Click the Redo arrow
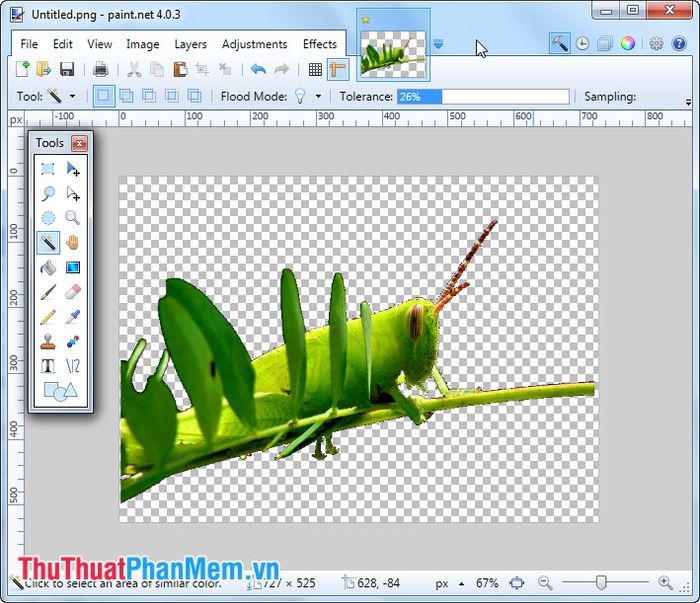 pos(281,69)
